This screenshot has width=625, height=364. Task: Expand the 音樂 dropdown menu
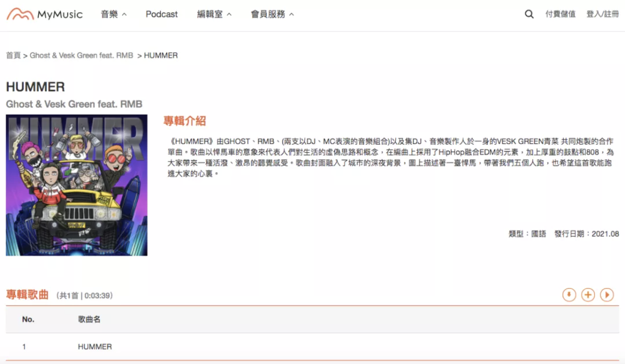(113, 14)
